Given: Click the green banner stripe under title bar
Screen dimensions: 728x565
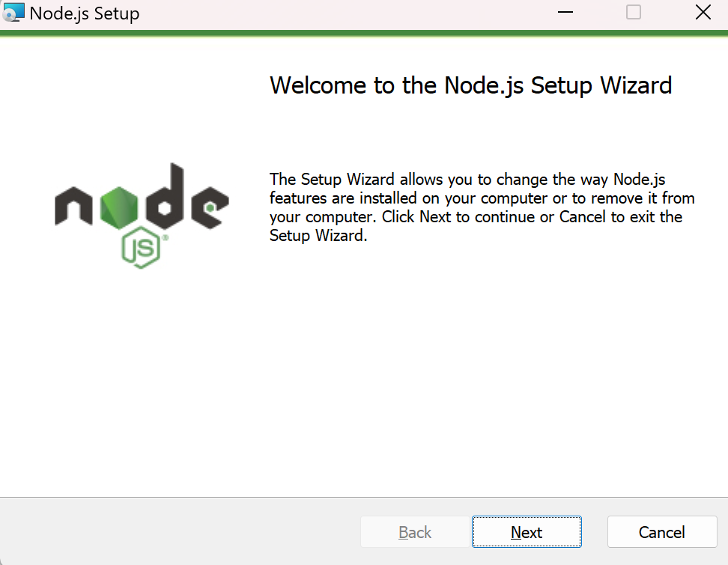Looking at the screenshot, I should pyautogui.click(x=364, y=33).
